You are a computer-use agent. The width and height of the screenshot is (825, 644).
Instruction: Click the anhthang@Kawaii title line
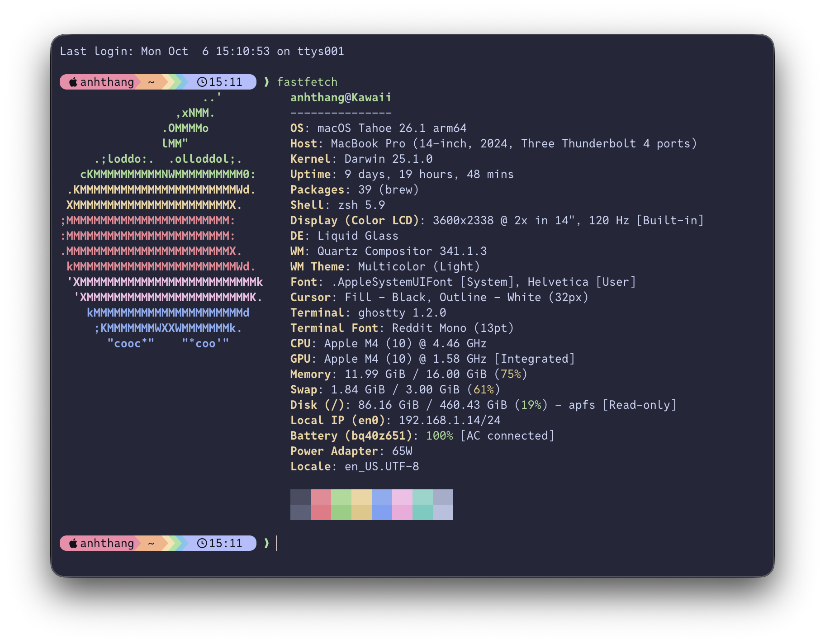tap(341, 97)
